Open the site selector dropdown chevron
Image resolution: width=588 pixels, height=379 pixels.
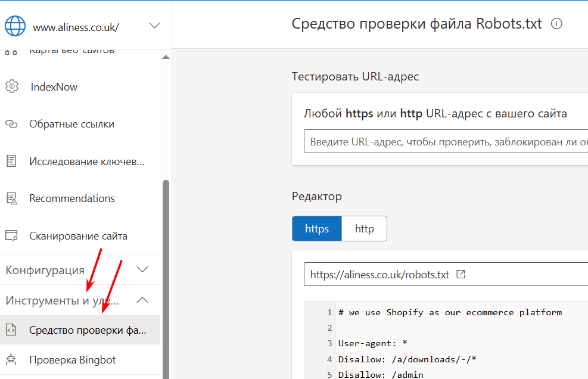point(154,26)
